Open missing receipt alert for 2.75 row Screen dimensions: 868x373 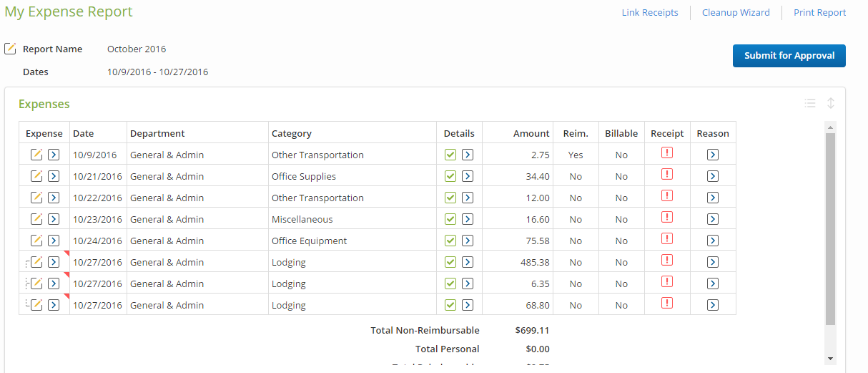(667, 152)
